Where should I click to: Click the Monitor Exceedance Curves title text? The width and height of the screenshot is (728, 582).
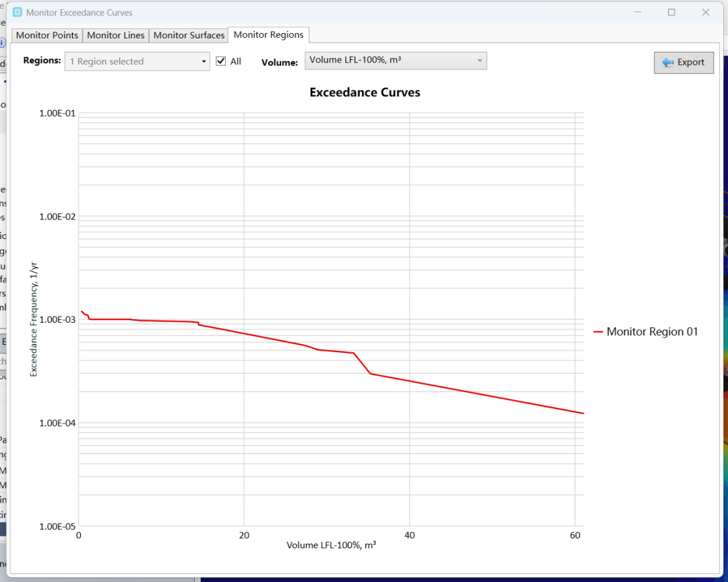pyautogui.click(x=80, y=13)
